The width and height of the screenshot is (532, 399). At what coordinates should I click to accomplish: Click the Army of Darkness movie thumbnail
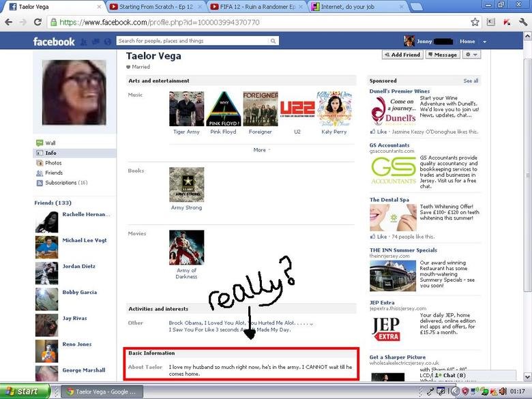pos(187,248)
